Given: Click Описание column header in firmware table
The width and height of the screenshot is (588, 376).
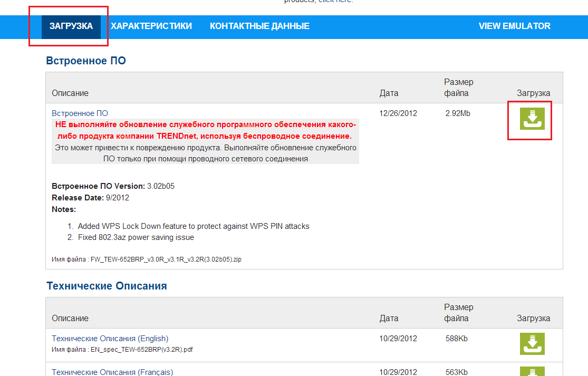Looking at the screenshot, I should click(x=70, y=93).
